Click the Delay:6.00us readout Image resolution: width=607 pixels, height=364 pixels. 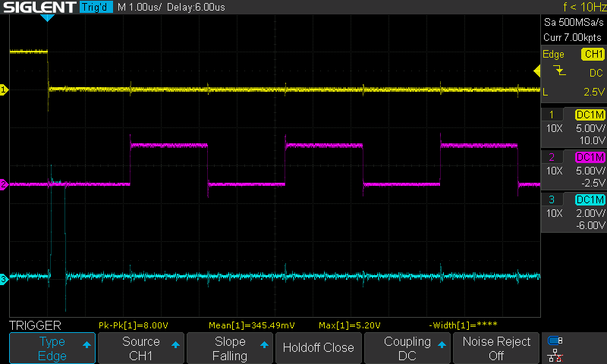point(196,7)
